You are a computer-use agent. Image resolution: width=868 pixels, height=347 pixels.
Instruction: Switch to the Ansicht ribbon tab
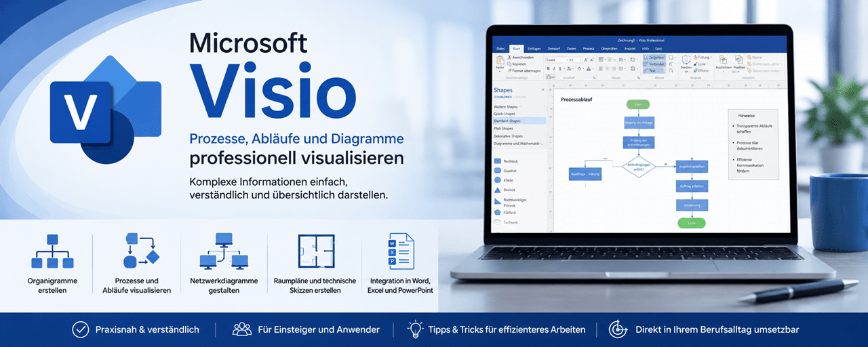[629, 49]
